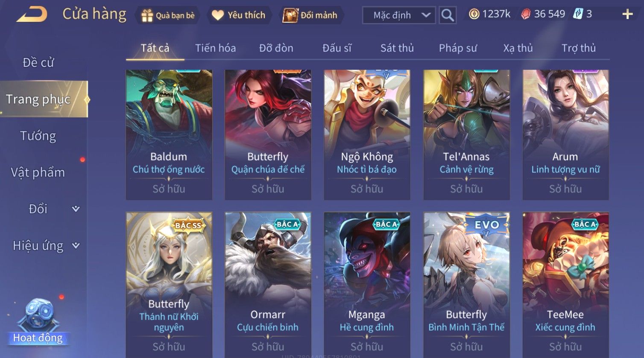Open the search magnifier icon
This screenshot has height=358, width=644.
[x=448, y=15]
